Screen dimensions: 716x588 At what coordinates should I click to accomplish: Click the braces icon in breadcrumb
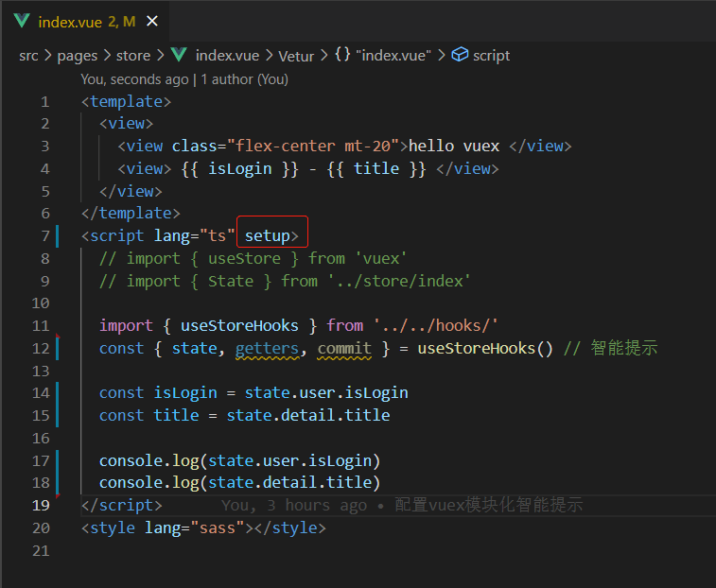click(x=342, y=54)
